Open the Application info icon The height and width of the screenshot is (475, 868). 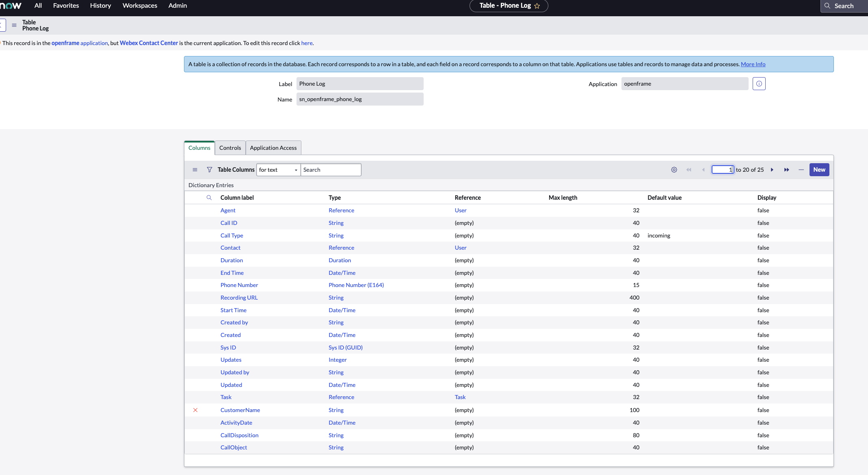(x=759, y=84)
